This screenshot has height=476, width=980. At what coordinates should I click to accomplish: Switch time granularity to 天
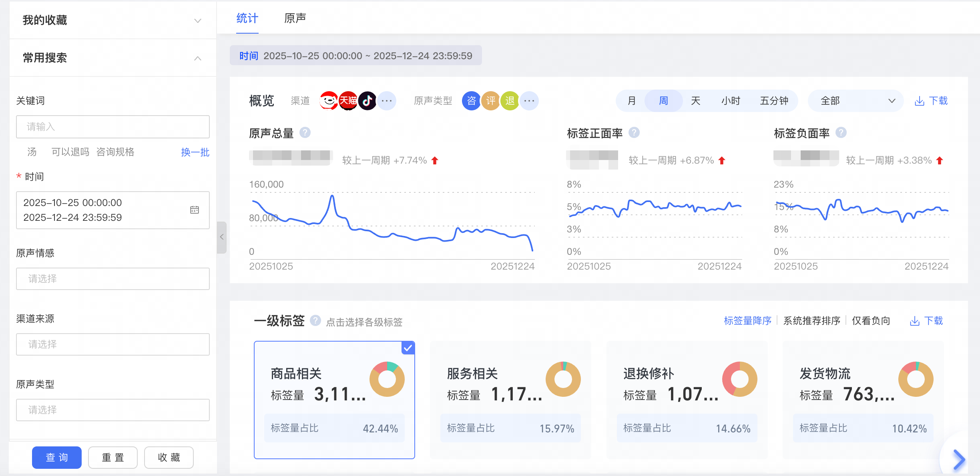pos(696,101)
